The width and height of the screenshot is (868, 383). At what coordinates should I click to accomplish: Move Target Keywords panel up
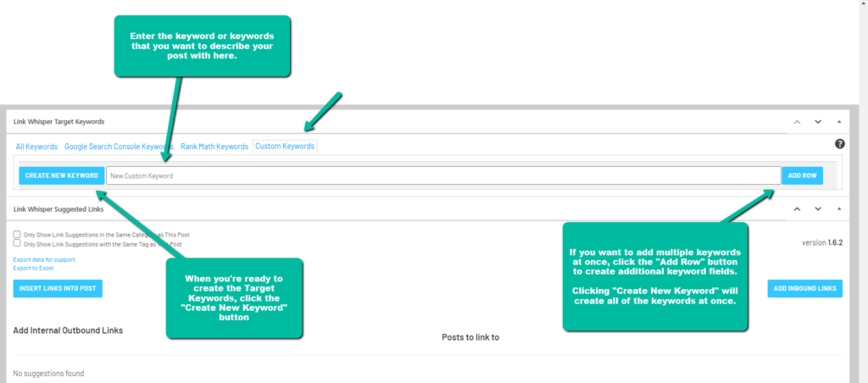797,122
